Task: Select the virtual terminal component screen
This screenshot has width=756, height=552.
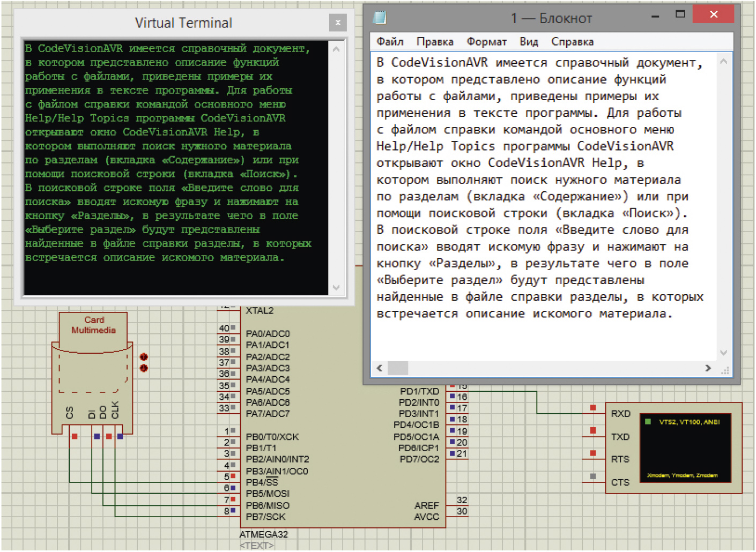Action: [685, 449]
